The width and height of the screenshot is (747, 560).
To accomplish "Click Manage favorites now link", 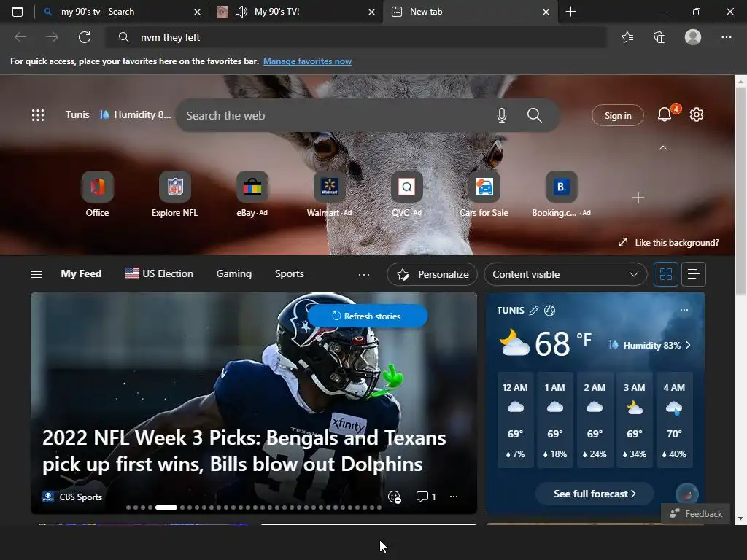I will [x=307, y=61].
